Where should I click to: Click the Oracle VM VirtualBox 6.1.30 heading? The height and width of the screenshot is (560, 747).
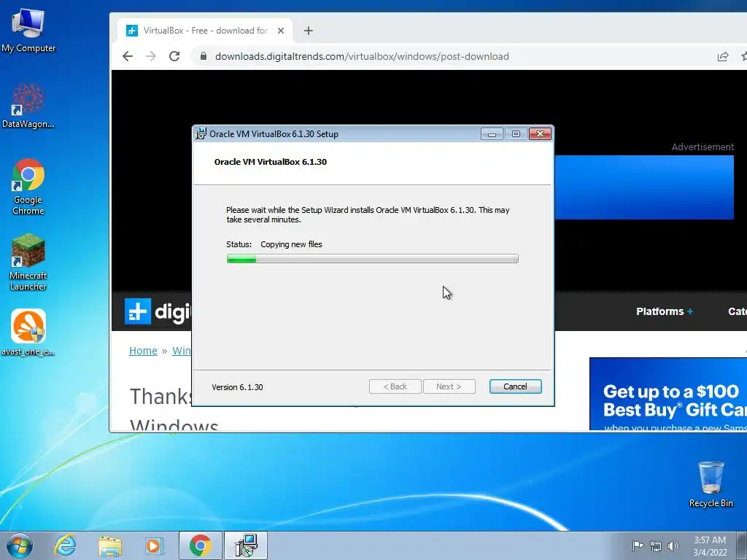click(x=271, y=162)
